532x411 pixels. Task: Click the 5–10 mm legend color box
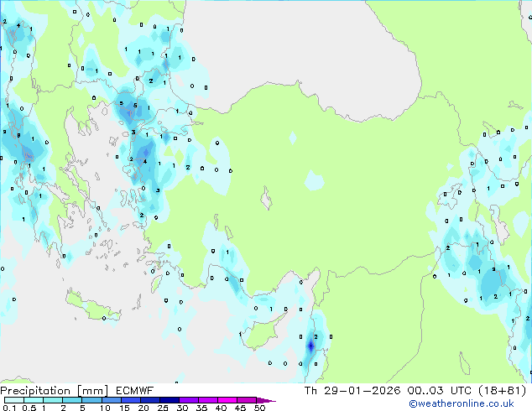[91, 400]
